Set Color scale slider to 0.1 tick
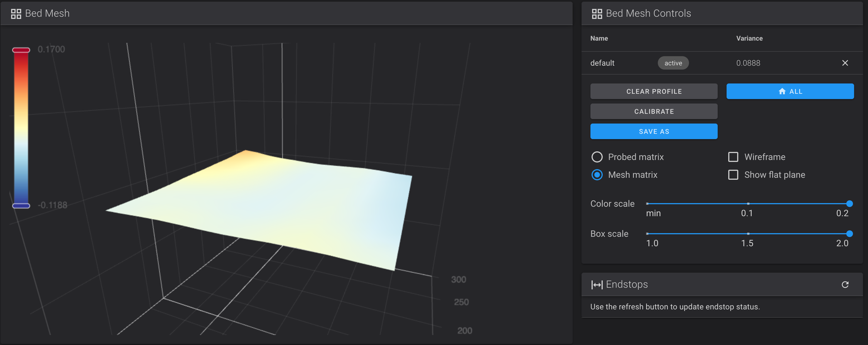Image resolution: width=868 pixels, height=345 pixels. 748,203
